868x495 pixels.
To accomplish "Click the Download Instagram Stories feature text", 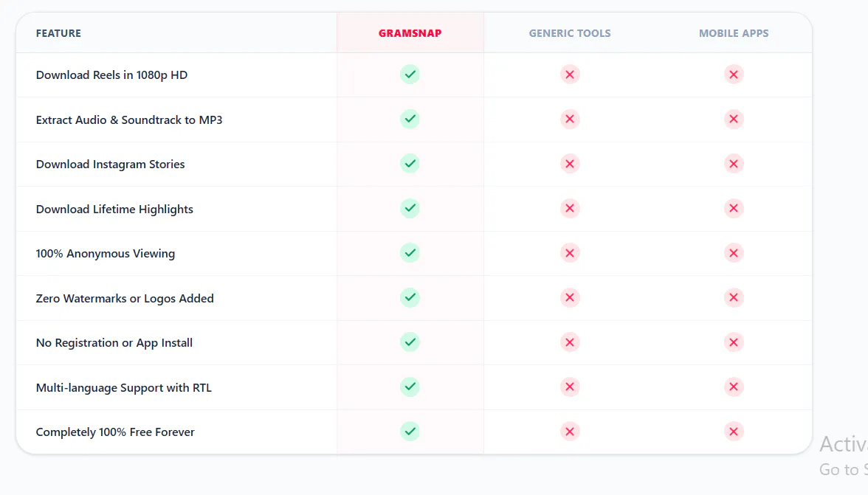I will click(110, 165).
